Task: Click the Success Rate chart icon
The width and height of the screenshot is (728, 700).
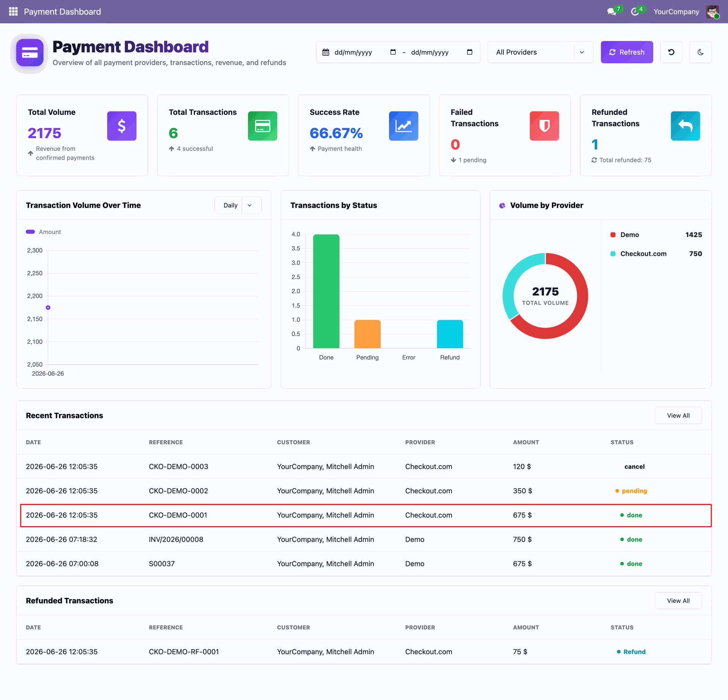Action: coord(403,126)
